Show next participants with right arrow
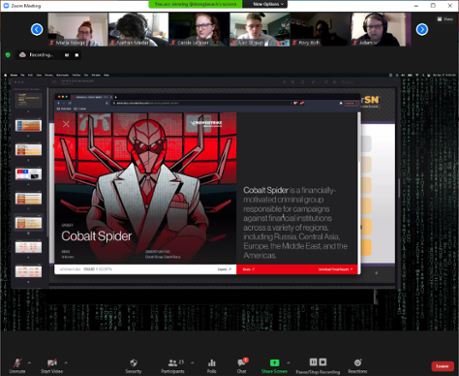The image size is (459, 376). 422,29
